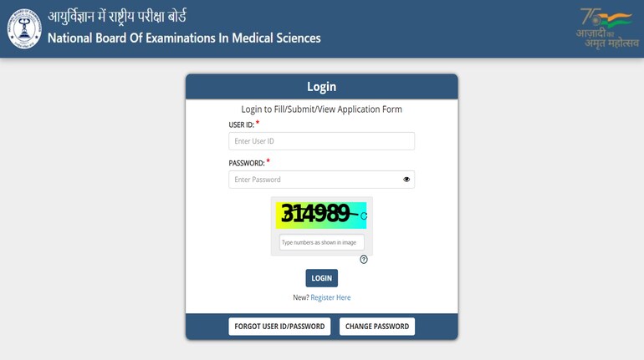Click the USER ID label
Screen dimensions: 644x360
[242, 124]
